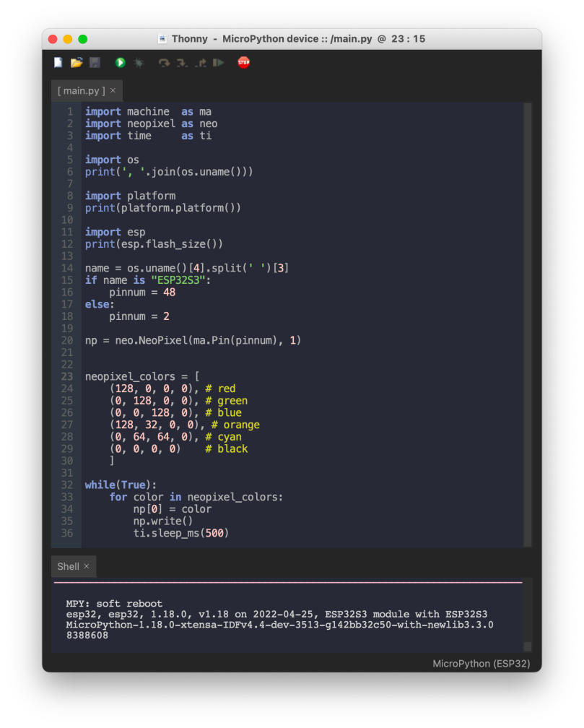584x728 pixels.
Task: Click the Step out debug icon
Action: point(201,63)
